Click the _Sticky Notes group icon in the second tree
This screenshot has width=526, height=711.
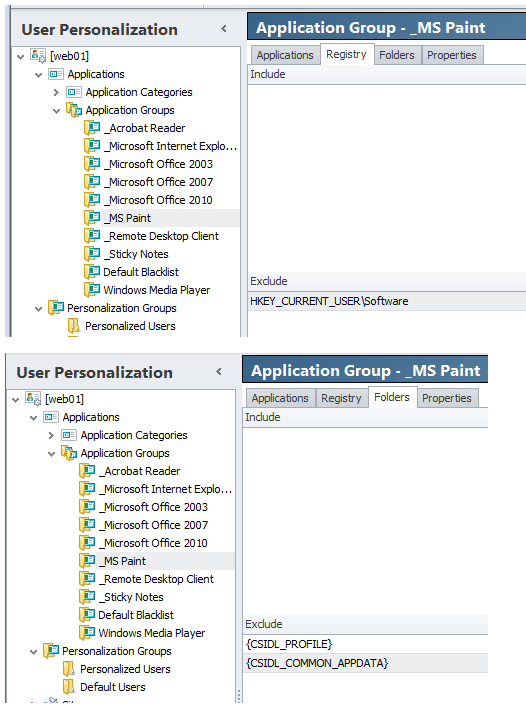click(x=87, y=596)
